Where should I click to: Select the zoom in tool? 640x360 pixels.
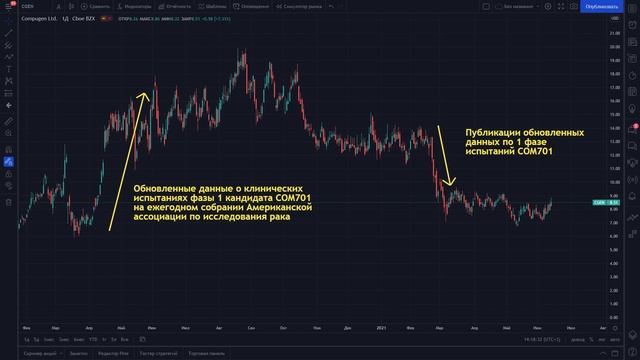9,133
